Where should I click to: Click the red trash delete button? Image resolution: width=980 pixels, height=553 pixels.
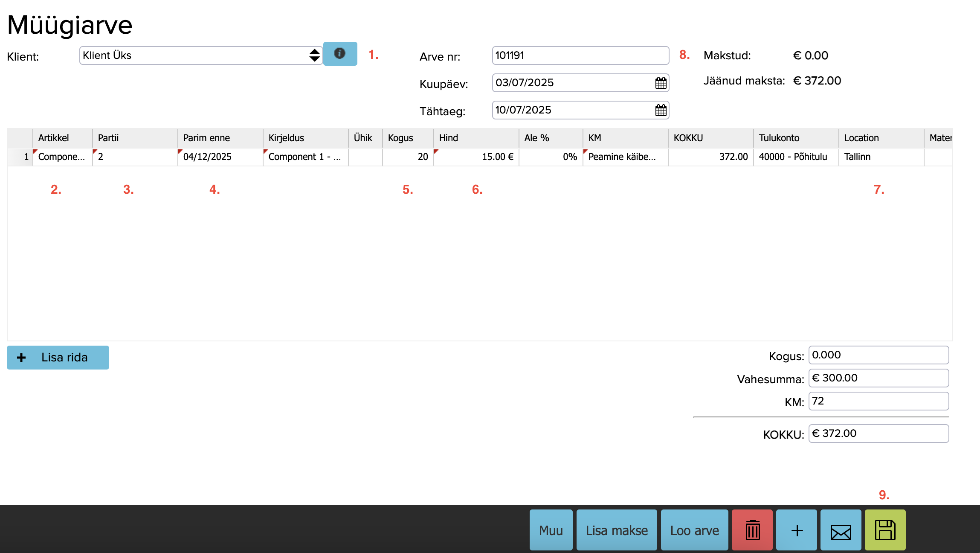(x=752, y=530)
